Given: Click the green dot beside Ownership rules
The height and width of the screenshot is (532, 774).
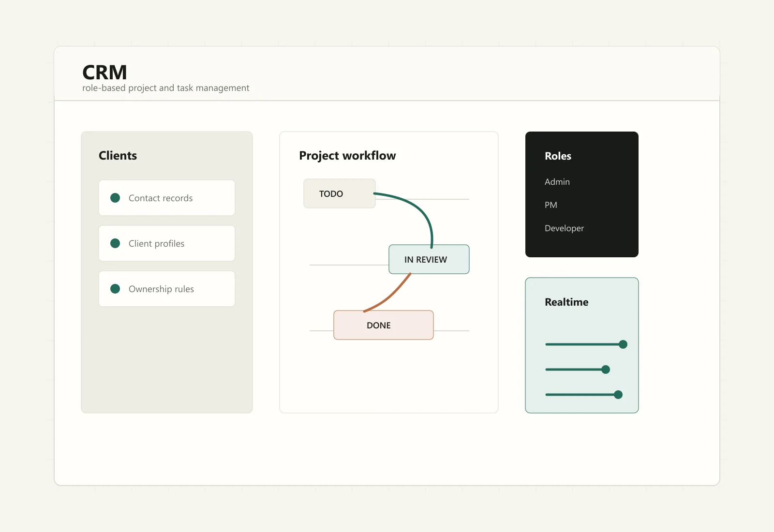Looking at the screenshot, I should (115, 289).
